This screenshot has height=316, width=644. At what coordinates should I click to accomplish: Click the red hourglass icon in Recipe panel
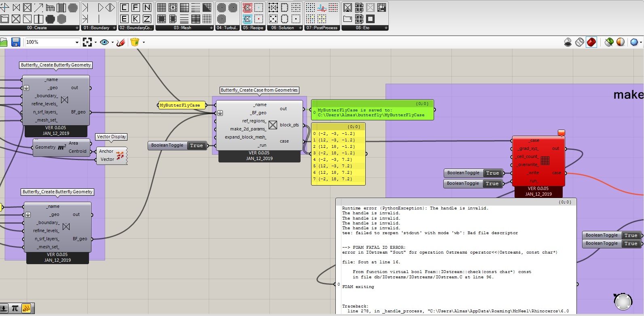pos(248,7)
